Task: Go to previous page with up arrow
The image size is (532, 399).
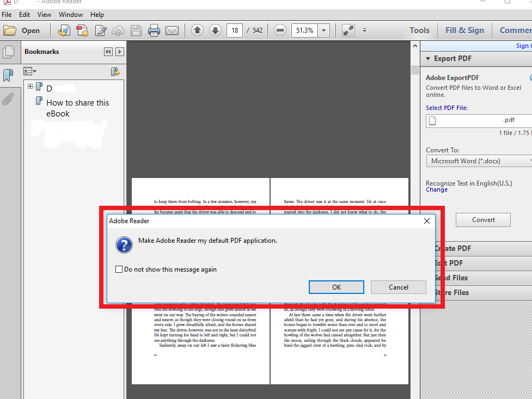Action: [x=198, y=30]
